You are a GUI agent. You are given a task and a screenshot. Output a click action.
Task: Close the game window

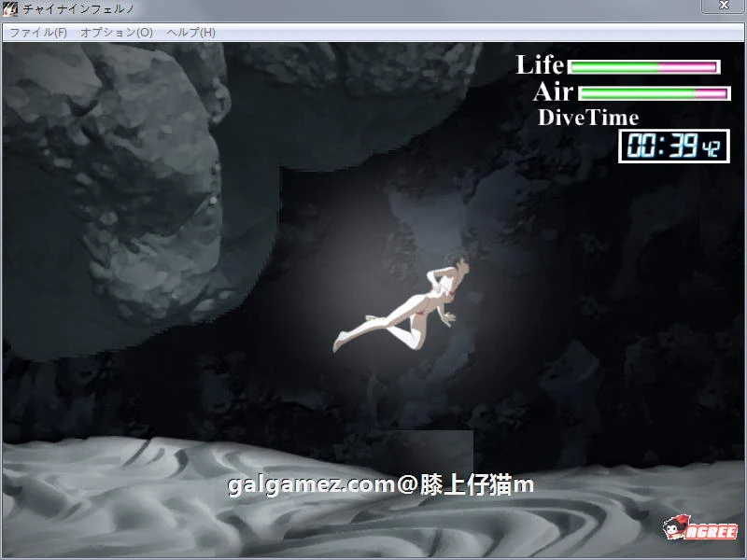[724, 6]
